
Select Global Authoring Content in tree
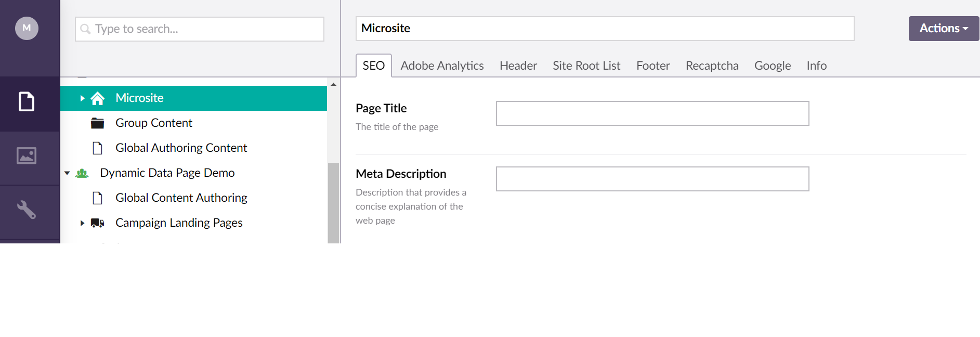[181, 148]
